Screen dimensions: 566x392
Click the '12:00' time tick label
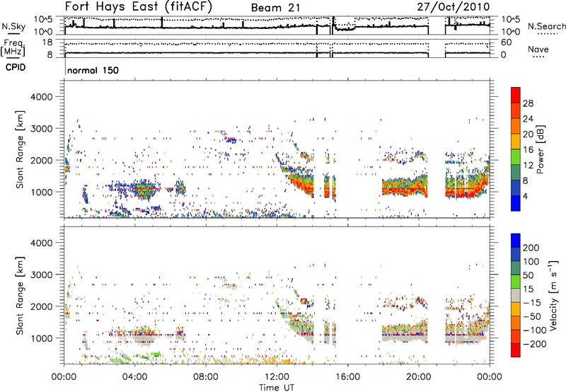coord(277,377)
